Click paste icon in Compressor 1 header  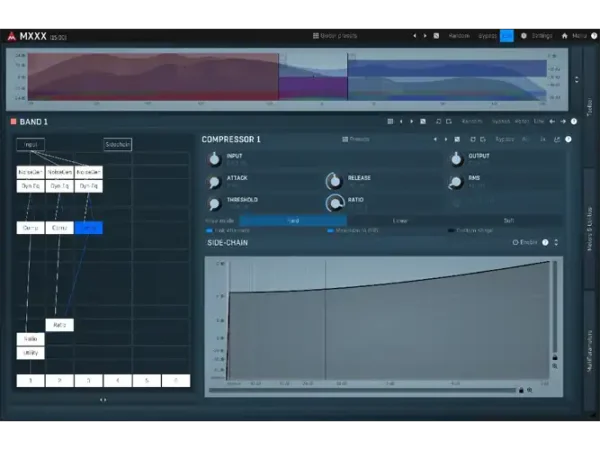483,139
